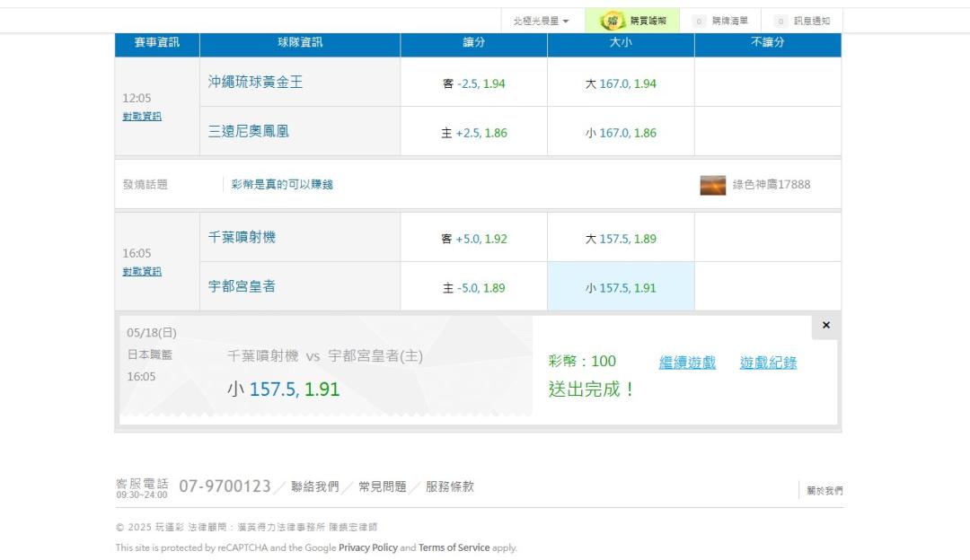Pick the 小 167.0, 1.86 under bet
Viewport: 970px width, 560px height.
click(621, 133)
